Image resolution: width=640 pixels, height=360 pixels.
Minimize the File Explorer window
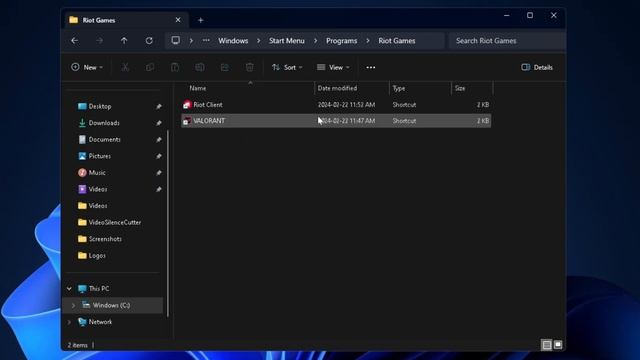(x=507, y=16)
